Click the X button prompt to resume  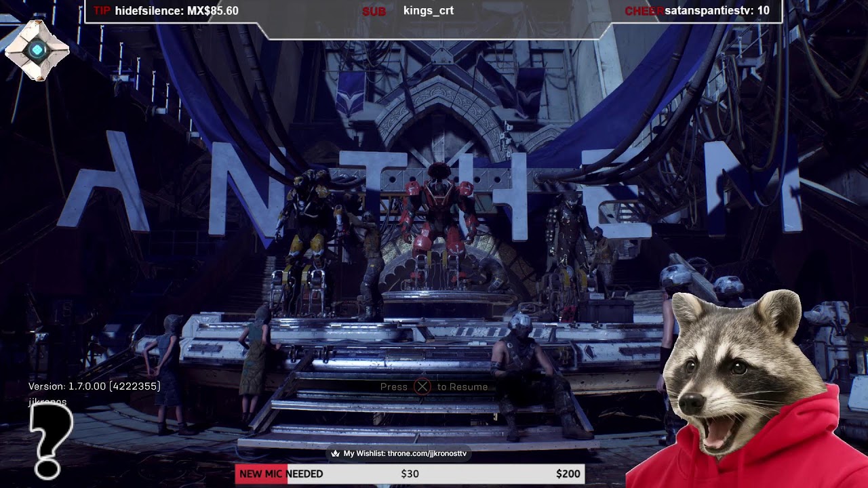[x=422, y=387]
